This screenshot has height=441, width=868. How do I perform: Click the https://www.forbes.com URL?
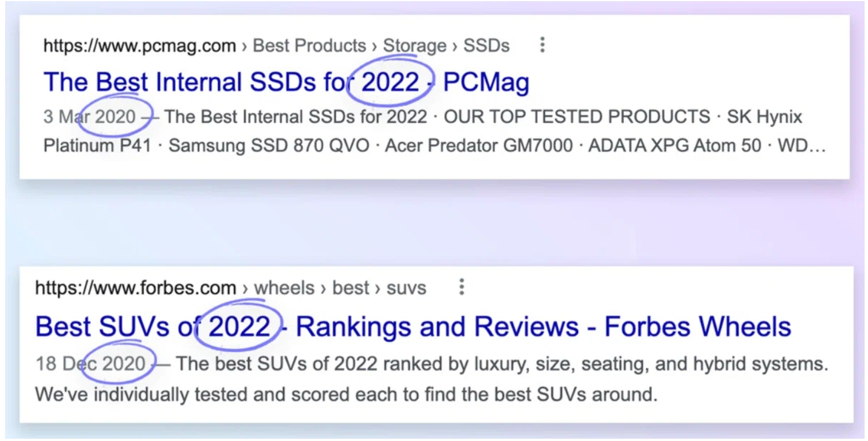coord(135,288)
